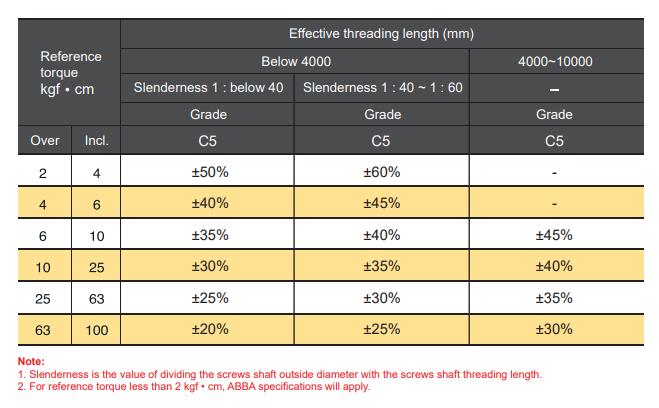Viewport: 659px width, 408px height.
Task: Click the red Note: label
Action: [x=31, y=361]
